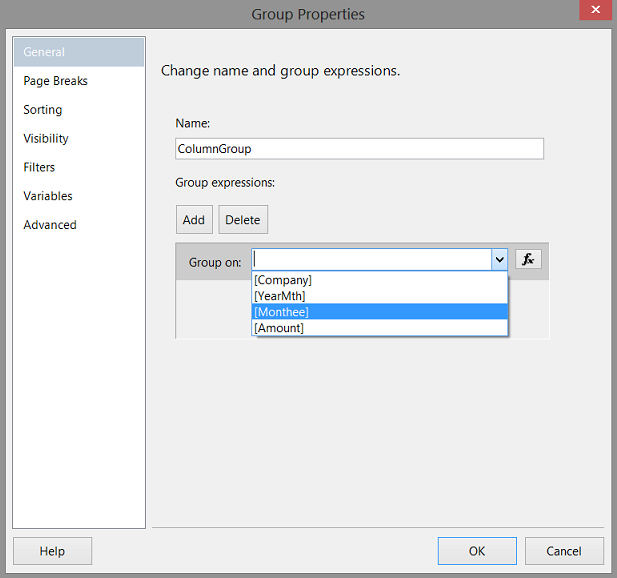617x578 pixels.
Task: Open the Advanced options page
Action: [50, 225]
